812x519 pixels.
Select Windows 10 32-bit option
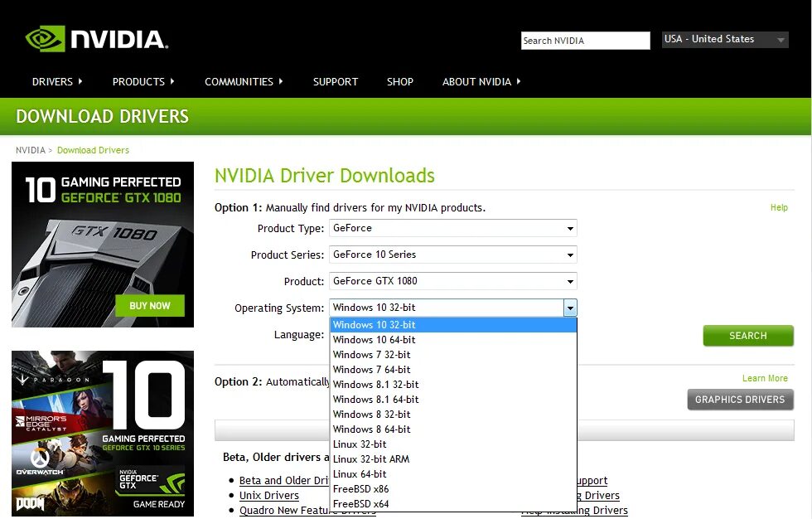tap(453, 325)
